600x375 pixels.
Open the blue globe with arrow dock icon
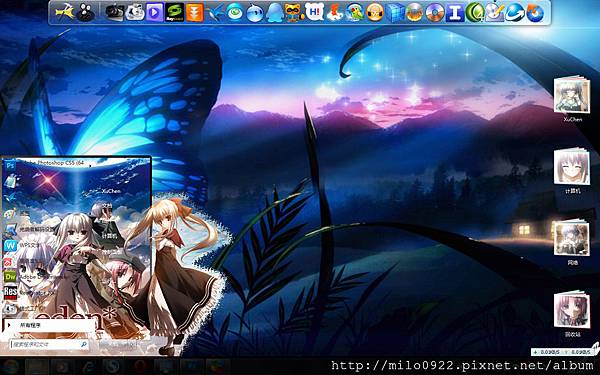(x=515, y=12)
